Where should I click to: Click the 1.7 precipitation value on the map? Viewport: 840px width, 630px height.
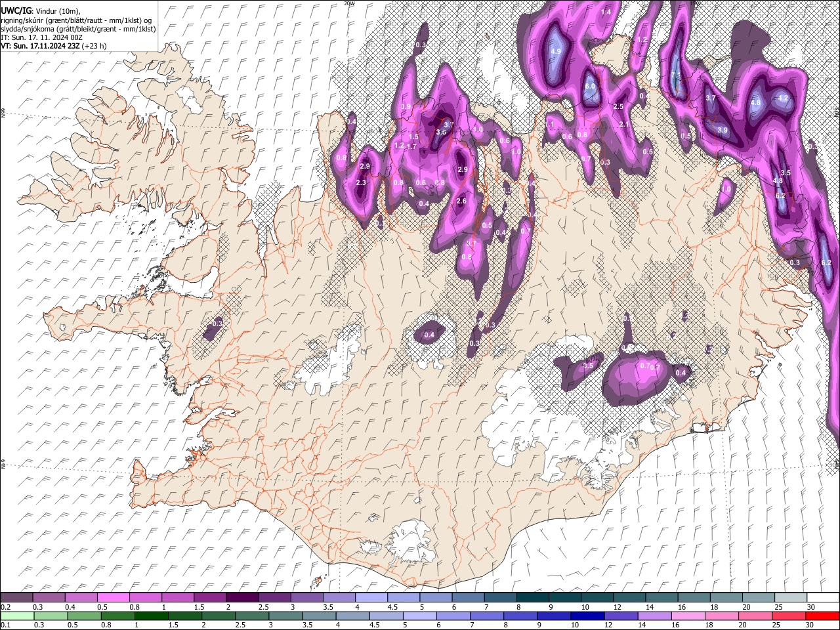coord(411,146)
